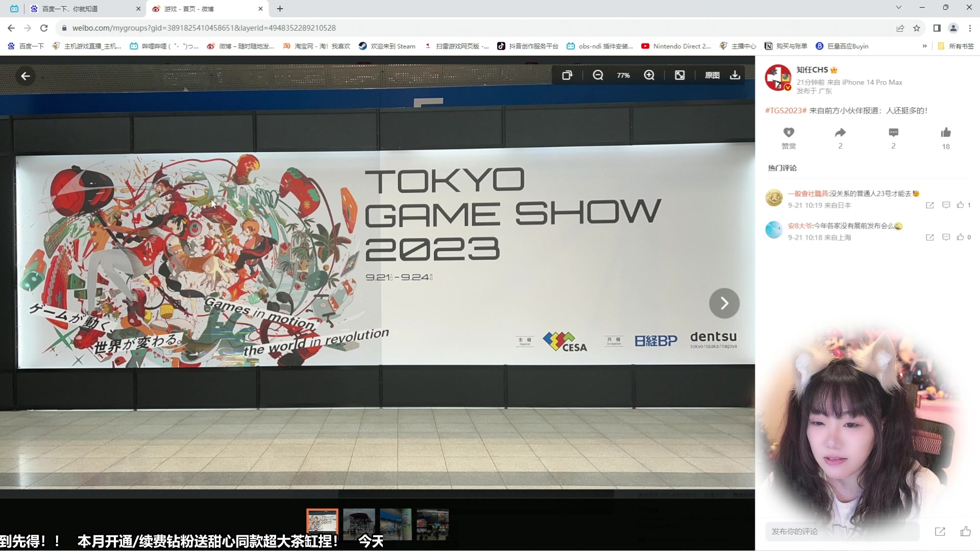Image resolution: width=980 pixels, height=551 pixels.
Task: Like the post with the thumbs-up icon
Action: click(x=946, y=132)
